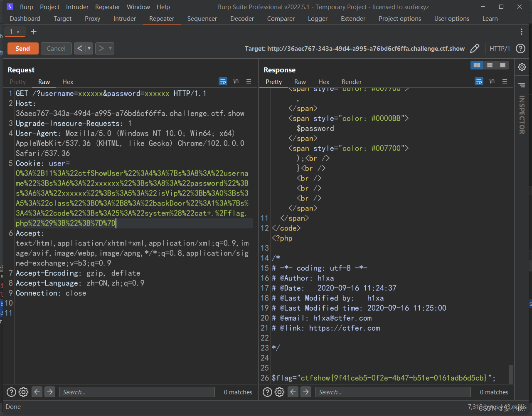The height and width of the screenshot is (416, 532).
Task: Open the Window menu
Action: coord(138,7)
